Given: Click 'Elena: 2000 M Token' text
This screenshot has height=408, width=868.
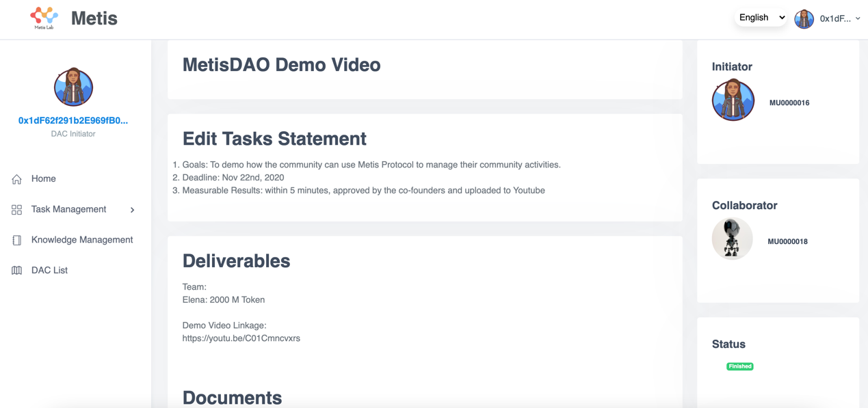Looking at the screenshot, I should coord(224,300).
